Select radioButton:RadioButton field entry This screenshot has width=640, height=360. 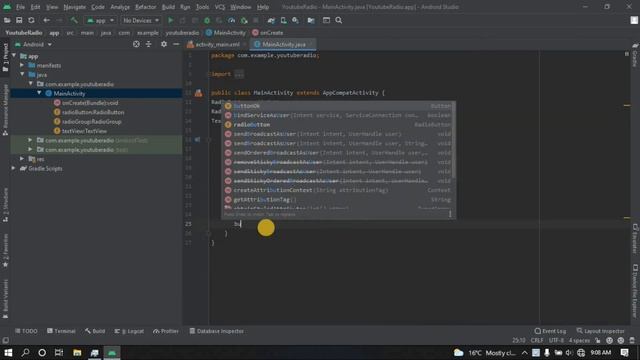[x=93, y=112]
